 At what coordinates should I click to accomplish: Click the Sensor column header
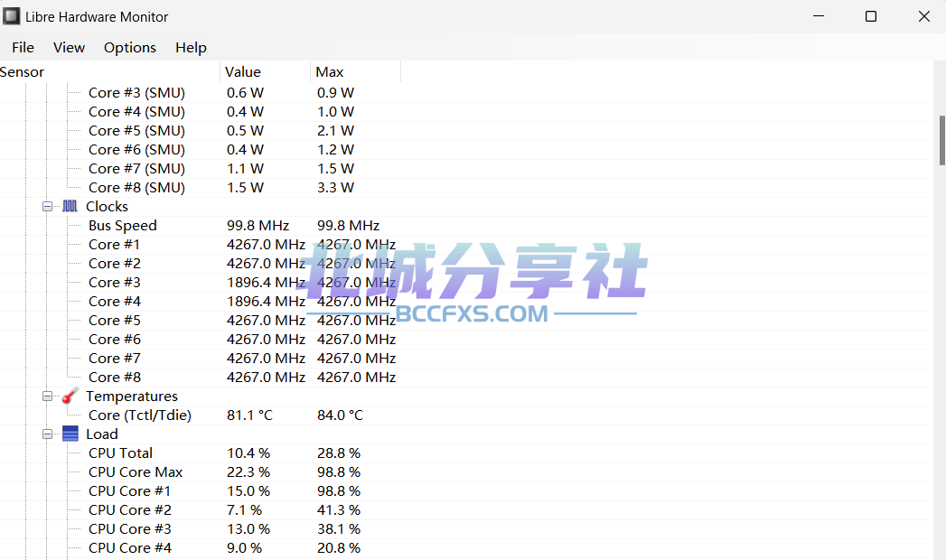[x=110, y=71]
